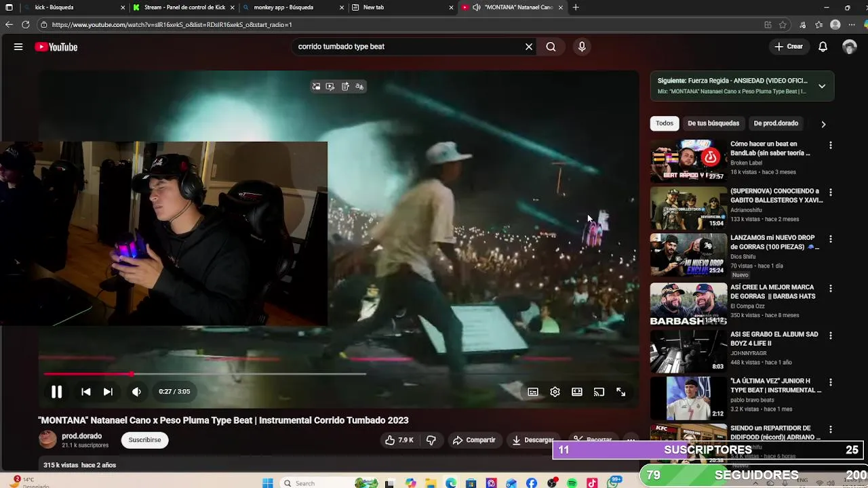
Task: Open File Explorer from the taskbar
Action: point(431,483)
